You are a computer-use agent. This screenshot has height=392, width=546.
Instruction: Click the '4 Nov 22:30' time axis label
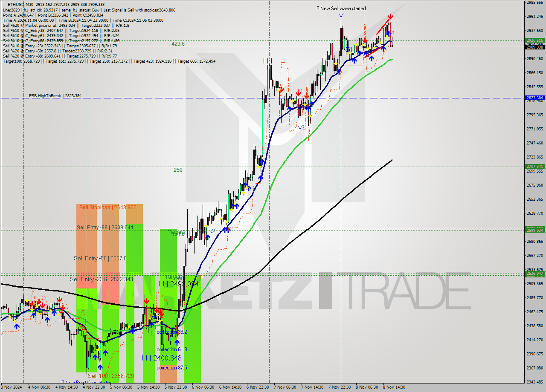pos(93,387)
